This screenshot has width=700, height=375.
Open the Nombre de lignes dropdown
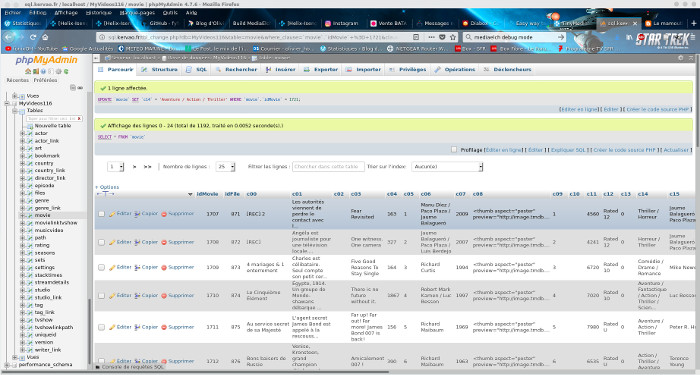tap(225, 167)
